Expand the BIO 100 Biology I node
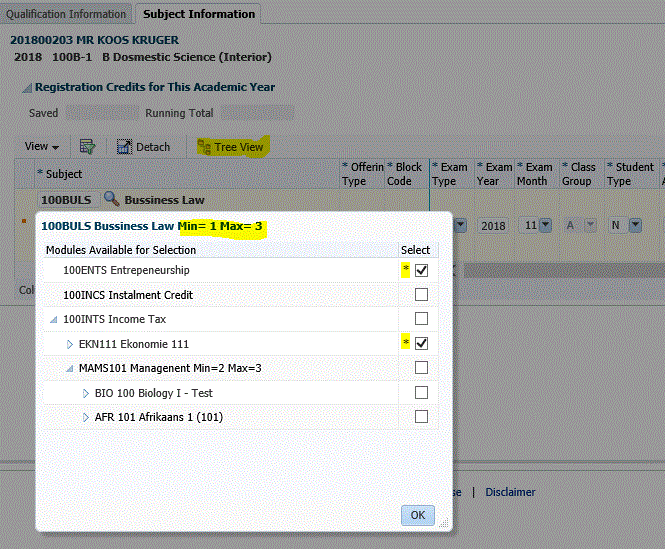666x549 pixels. click(86, 393)
